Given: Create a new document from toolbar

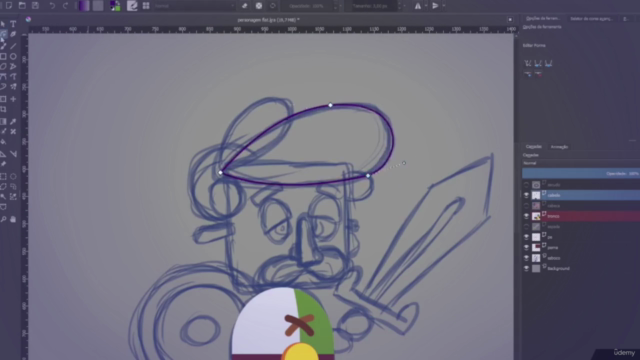Looking at the screenshot, I should tap(9, 6).
